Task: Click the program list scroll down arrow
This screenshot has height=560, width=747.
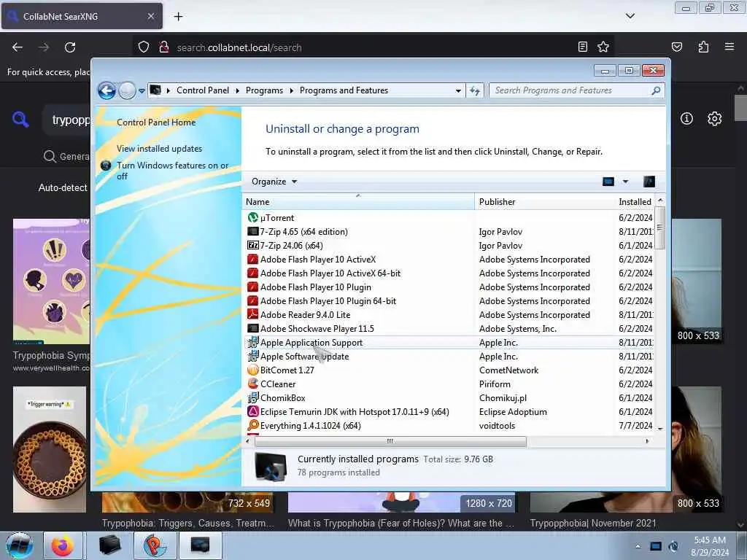Action: tap(660, 429)
